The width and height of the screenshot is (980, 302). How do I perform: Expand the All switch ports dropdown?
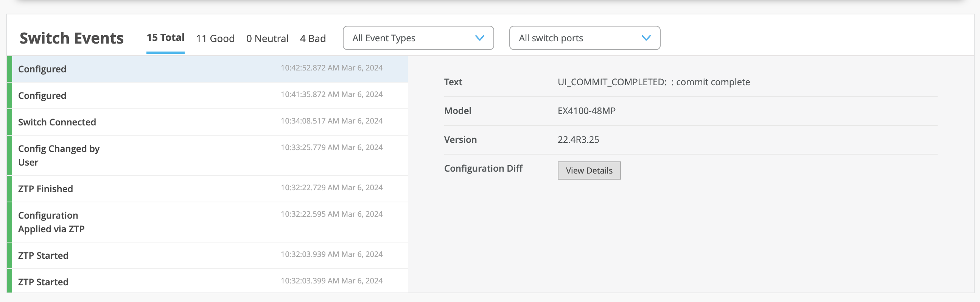tap(584, 38)
